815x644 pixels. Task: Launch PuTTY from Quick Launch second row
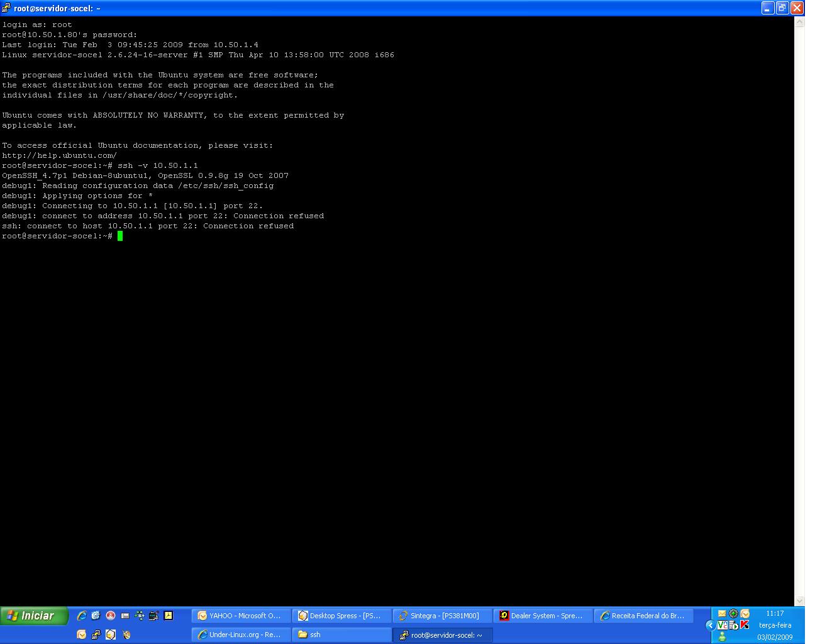pyautogui.click(x=96, y=635)
